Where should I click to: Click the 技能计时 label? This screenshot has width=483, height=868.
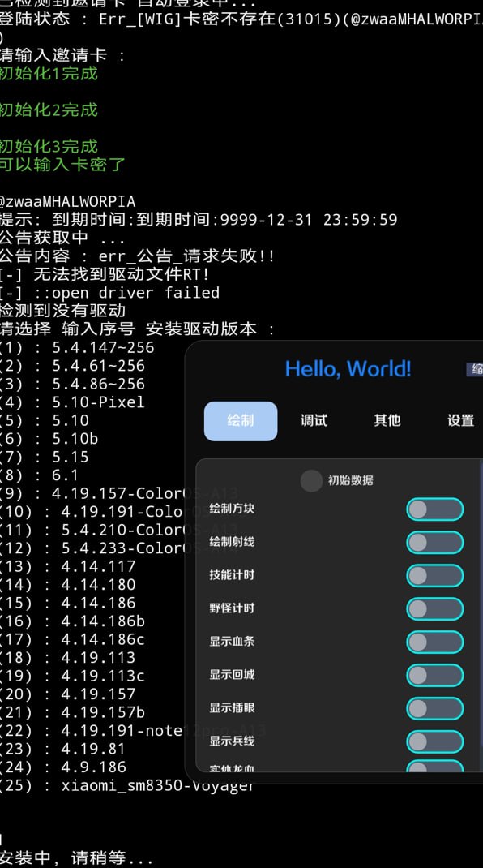click(232, 574)
